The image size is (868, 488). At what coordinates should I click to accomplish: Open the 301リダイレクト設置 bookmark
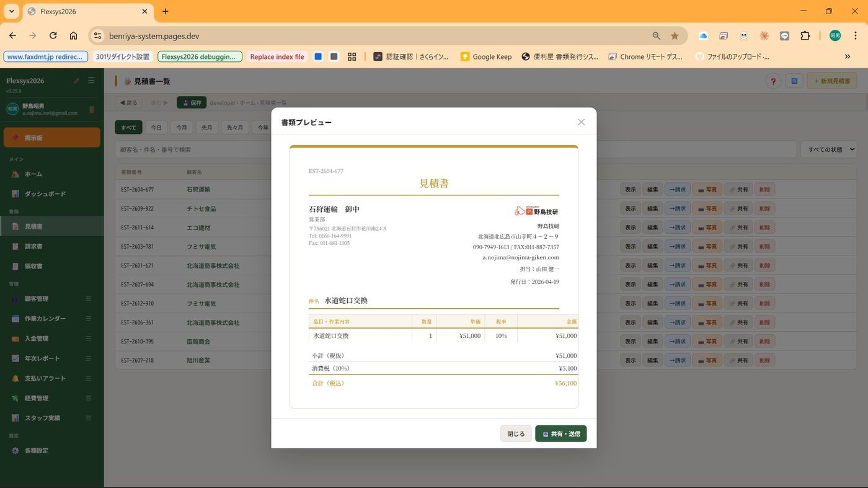123,56
